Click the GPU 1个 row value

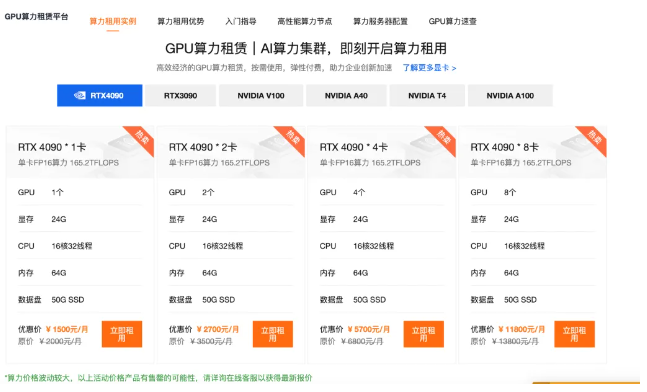click(x=57, y=192)
